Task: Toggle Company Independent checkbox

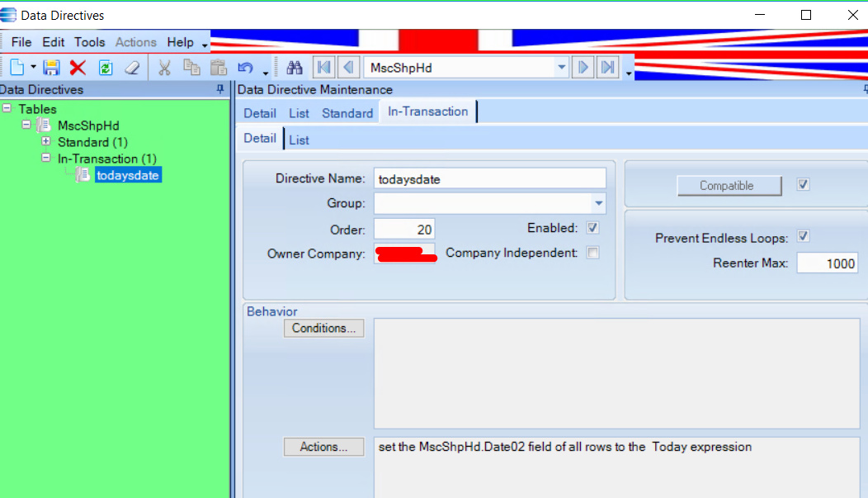Action: coord(592,253)
